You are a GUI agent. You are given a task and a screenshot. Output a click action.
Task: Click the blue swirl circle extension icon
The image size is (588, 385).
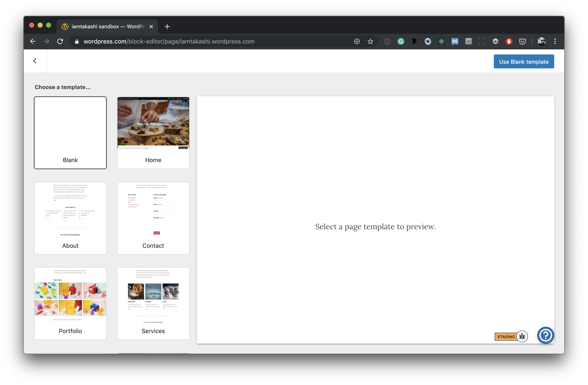point(428,42)
